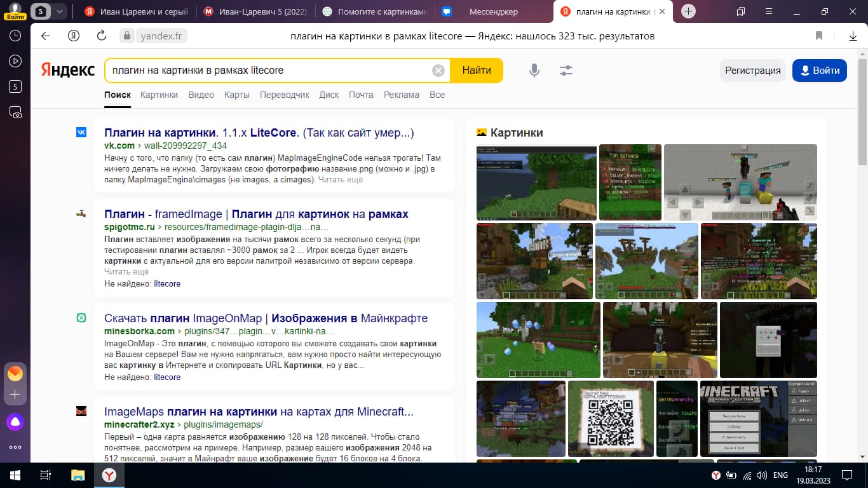Open File Explorer from the taskbar
The image size is (868, 488).
coord(78,475)
